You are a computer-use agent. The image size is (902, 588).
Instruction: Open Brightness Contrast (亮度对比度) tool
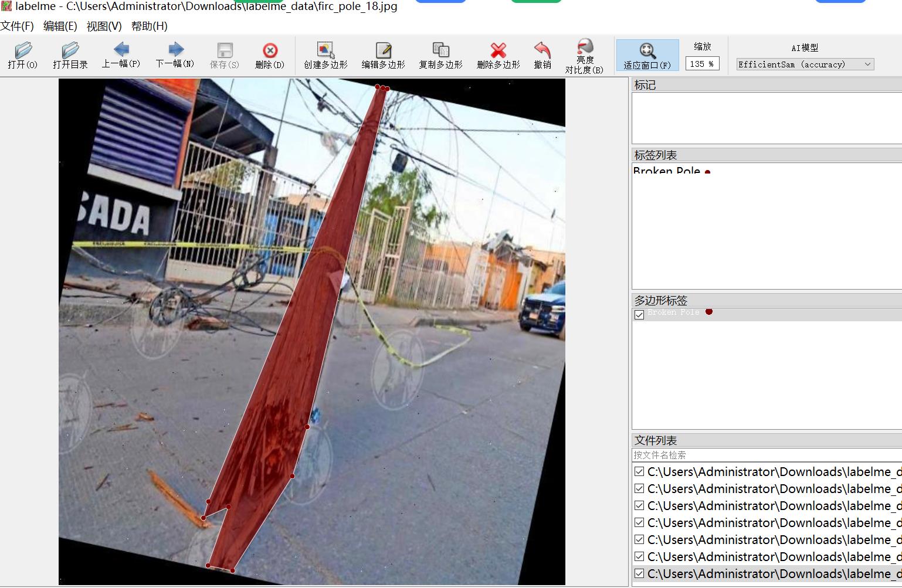click(x=584, y=48)
